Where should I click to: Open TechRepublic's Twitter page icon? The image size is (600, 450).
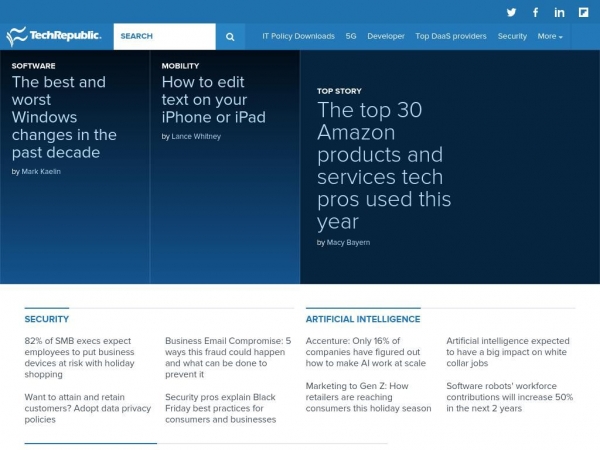[512, 13]
